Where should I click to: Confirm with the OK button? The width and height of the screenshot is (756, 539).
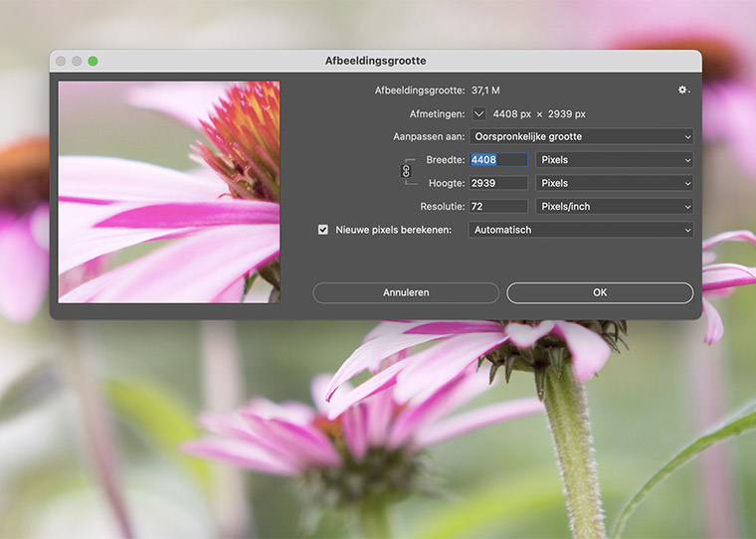(600, 292)
